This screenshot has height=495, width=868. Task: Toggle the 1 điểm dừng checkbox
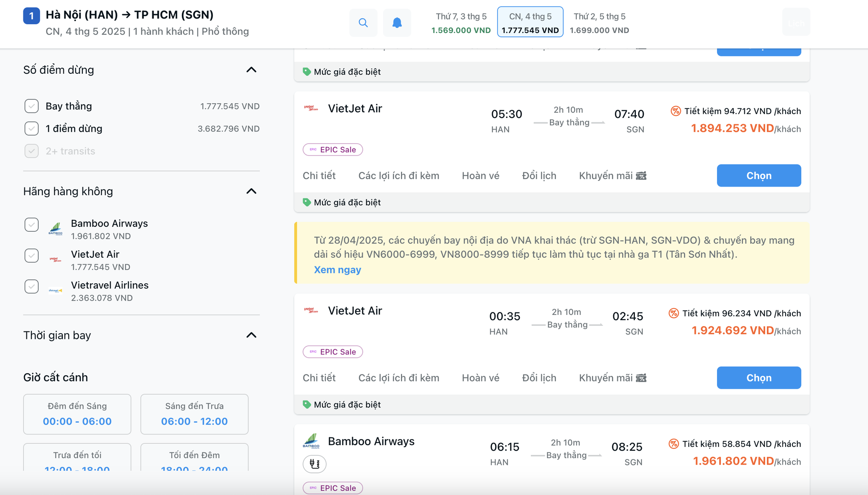pyautogui.click(x=32, y=129)
